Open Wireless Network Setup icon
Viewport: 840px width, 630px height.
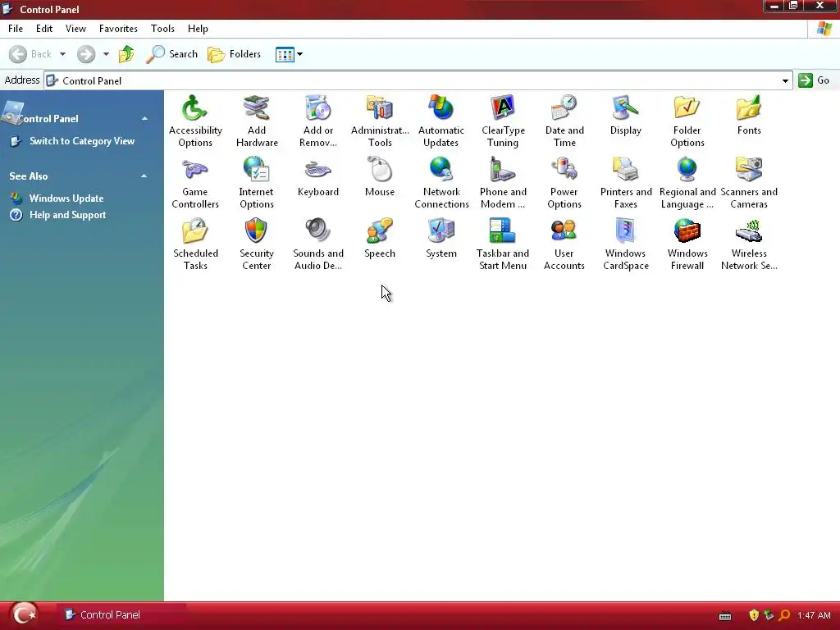pos(748,244)
